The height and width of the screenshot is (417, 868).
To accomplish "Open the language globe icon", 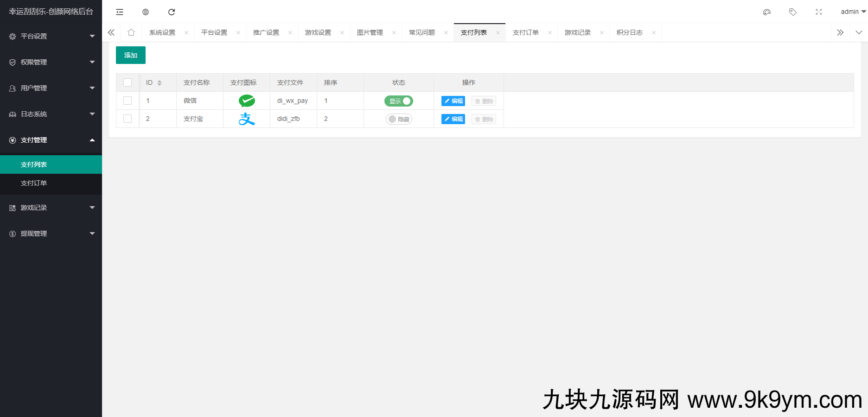I will click(146, 12).
